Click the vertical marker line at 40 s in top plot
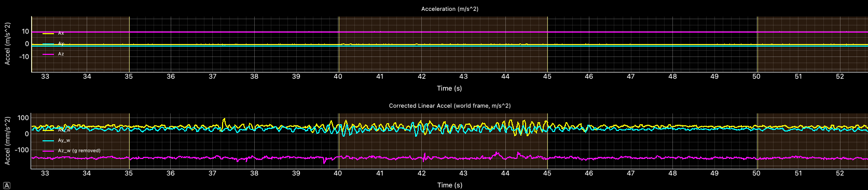This screenshot has width=868, height=190. [x=338, y=44]
